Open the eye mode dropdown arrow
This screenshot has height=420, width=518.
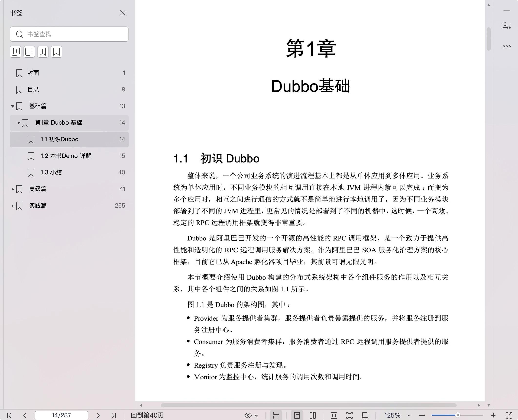pos(256,416)
